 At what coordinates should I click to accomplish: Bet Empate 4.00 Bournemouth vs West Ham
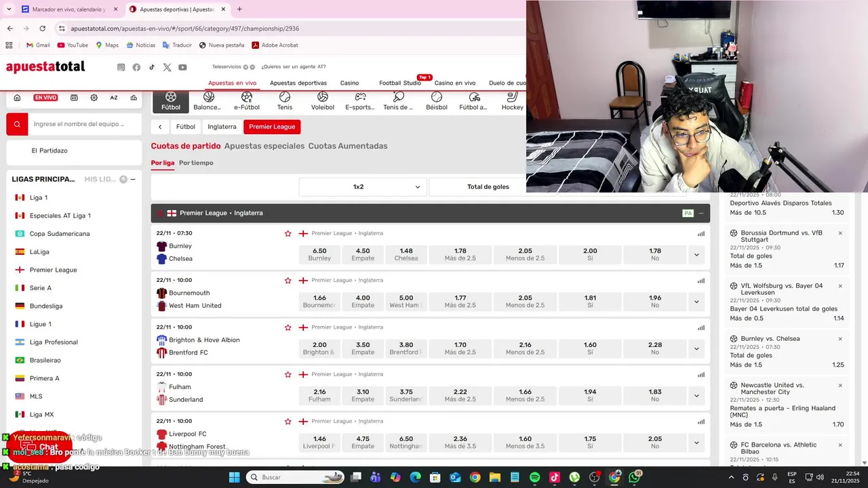(363, 302)
